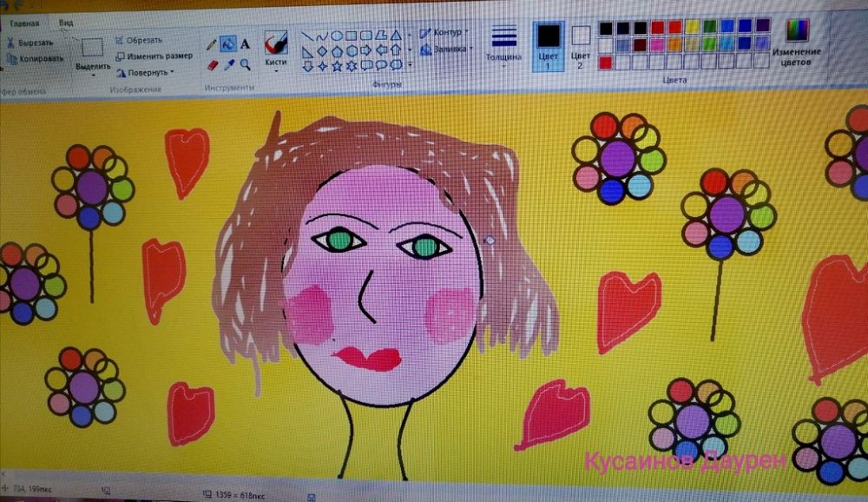Choose the oval shape in shapes gallery

click(337, 36)
